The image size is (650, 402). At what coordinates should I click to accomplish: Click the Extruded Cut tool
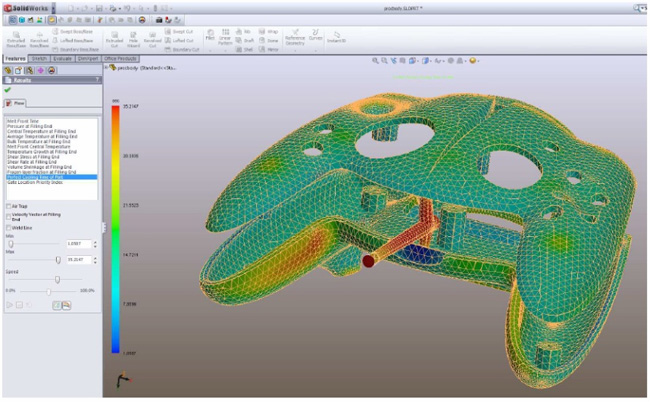point(114,39)
